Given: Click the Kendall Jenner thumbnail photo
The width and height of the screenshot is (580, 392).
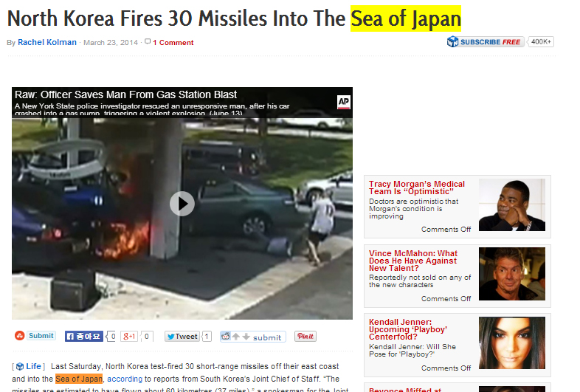Looking at the screenshot, I should pos(512,343).
